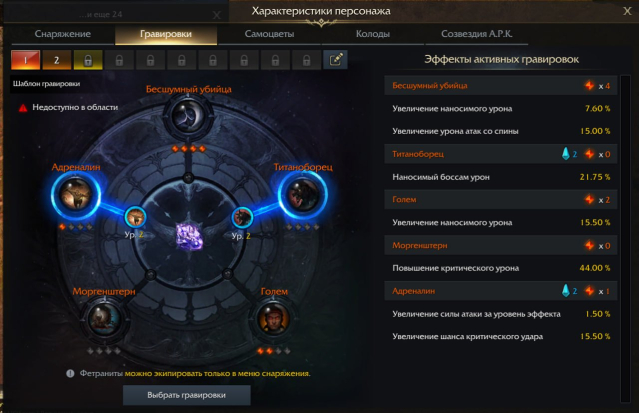
Task: Click the Выбрать гравировки button
Action: pyautogui.click(x=187, y=395)
